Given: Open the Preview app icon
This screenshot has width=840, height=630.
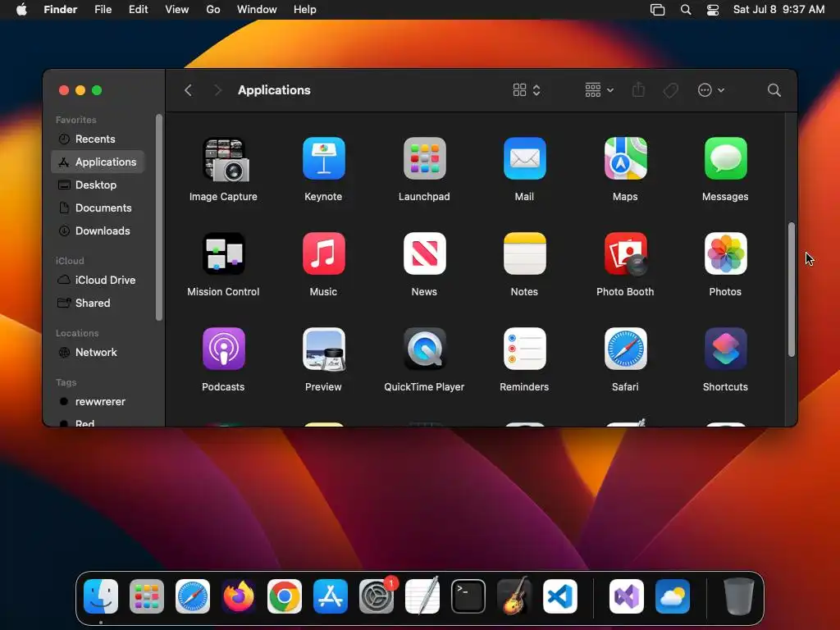Looking at the screenshot, I should pos(323,349).
